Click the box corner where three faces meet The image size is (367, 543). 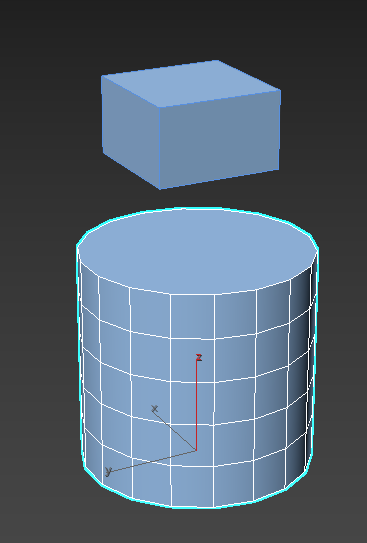pos(159,107)
